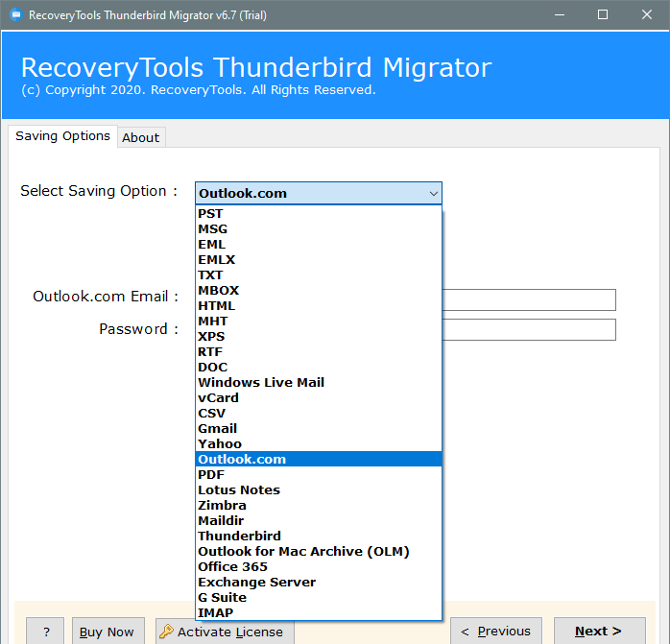This screenshot has height=644, width=670.
Task: Select Thunderbird list entry
Action: [319, 537]
